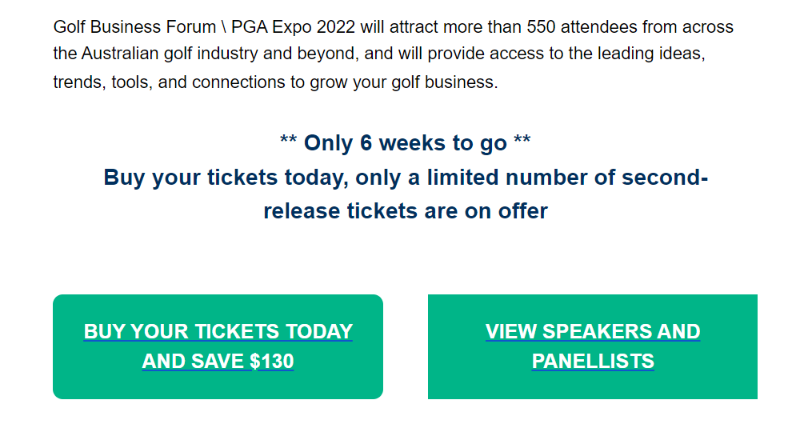Click the words 'PGA Expo' in paragraph
The image size is (797, 432).
coord(271,27)
